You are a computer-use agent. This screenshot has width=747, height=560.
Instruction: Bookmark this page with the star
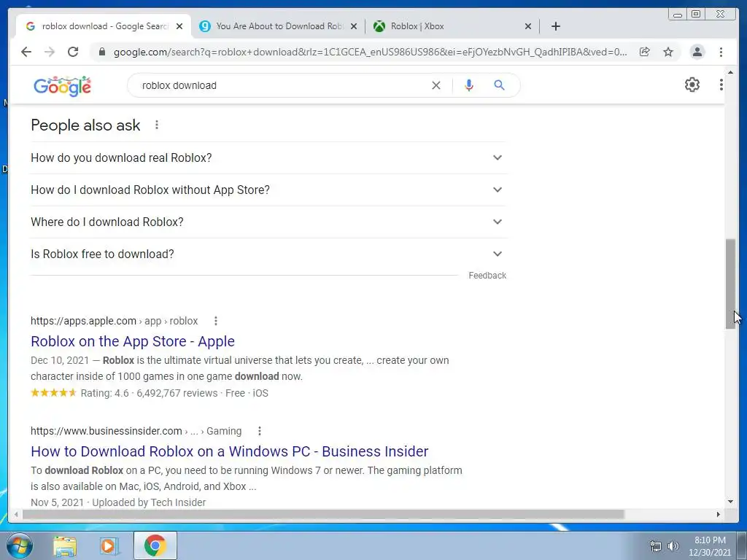coord(668,52)
